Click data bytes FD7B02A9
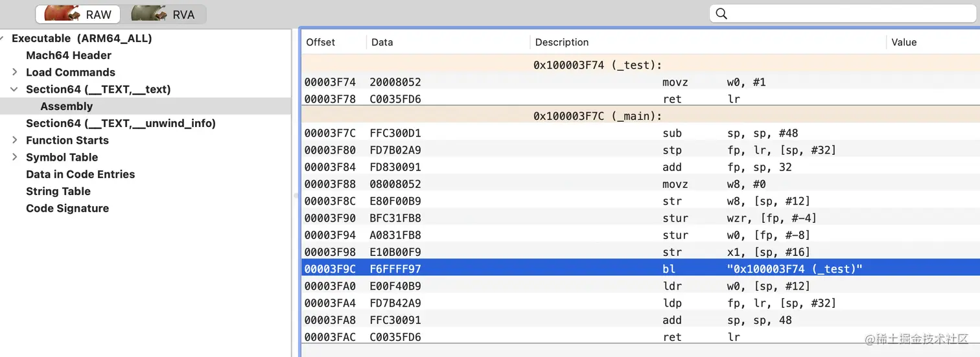Viewport: 980px width, 357px height. (395, 150)
